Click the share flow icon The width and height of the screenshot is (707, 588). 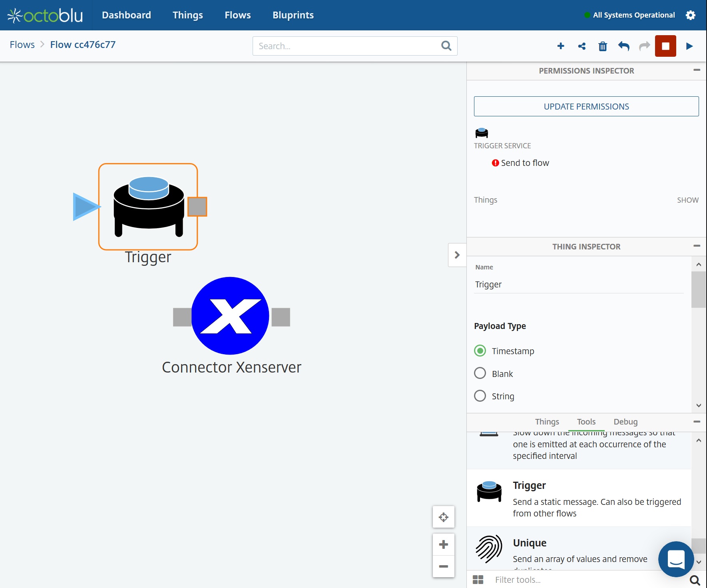582,46
